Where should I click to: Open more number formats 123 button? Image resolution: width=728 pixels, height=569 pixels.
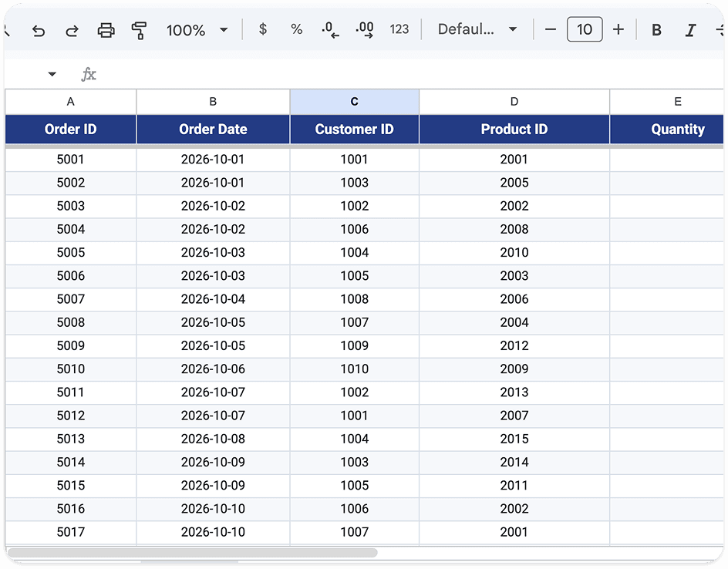[399, 29]
